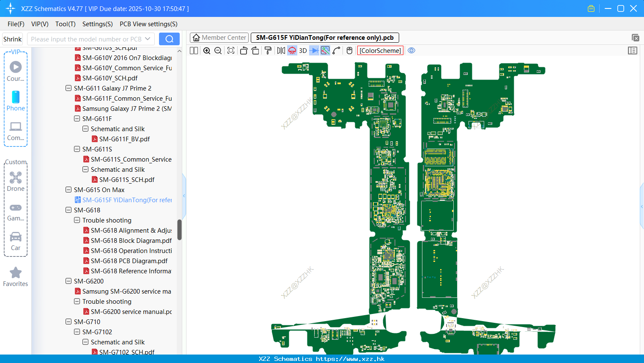Rotate the board clockwise

pyautogui.click(x=255, y=50)
